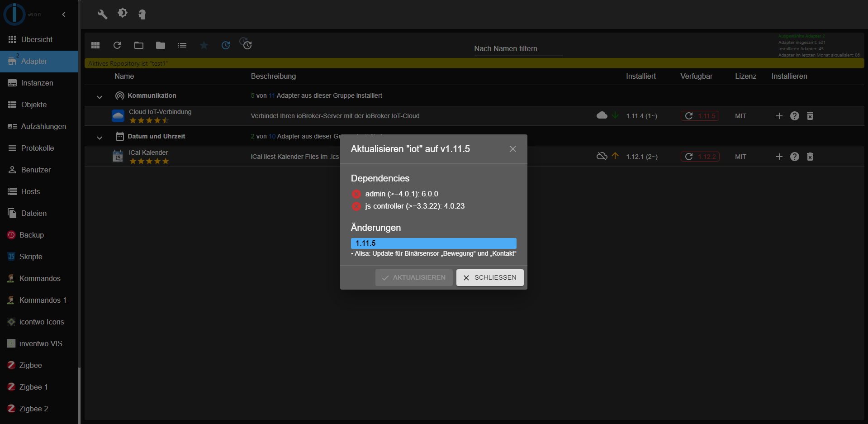The image size is (868, 424).
Task: Open help for the Cloud IoT-Verbindung adapter
Action: click(x=795, y=116)
